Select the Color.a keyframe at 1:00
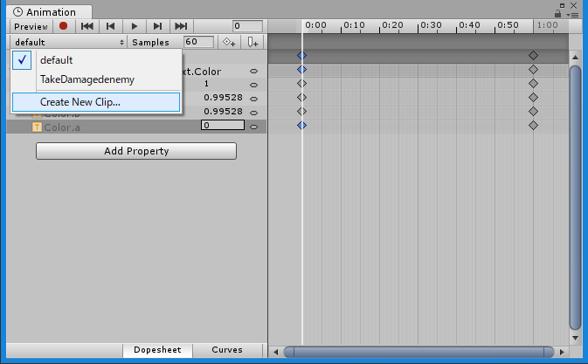Screen dimensions: 588x364 (x=533, y=125)
